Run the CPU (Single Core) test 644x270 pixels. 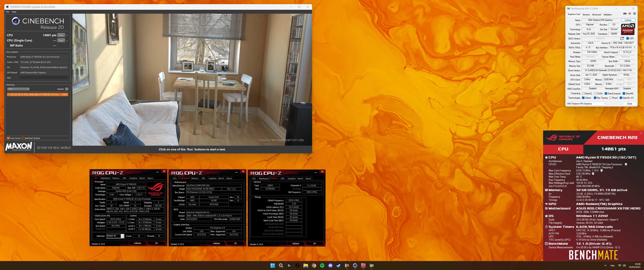pos(61,40)
